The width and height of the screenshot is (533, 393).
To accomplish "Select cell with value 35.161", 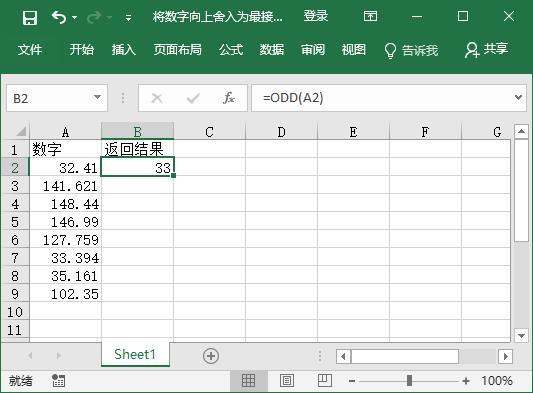I will point(66,276).
